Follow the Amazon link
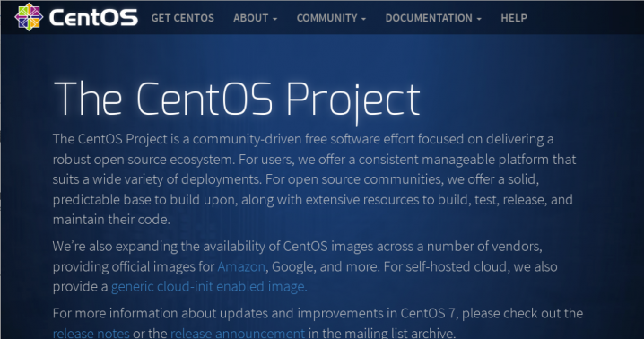This screenshot has width=644, height=339. click(241, 266)
